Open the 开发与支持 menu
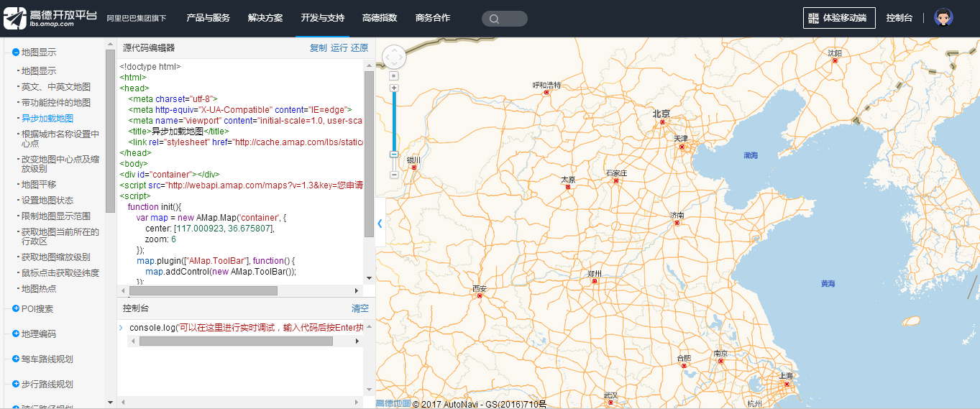 [x=323, y=18]
